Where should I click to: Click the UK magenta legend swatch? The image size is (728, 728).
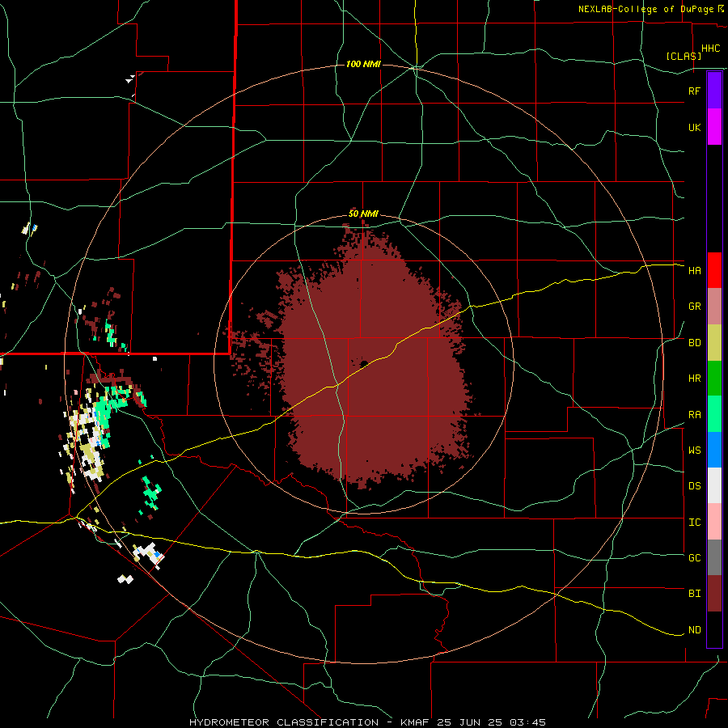point(714,127)
